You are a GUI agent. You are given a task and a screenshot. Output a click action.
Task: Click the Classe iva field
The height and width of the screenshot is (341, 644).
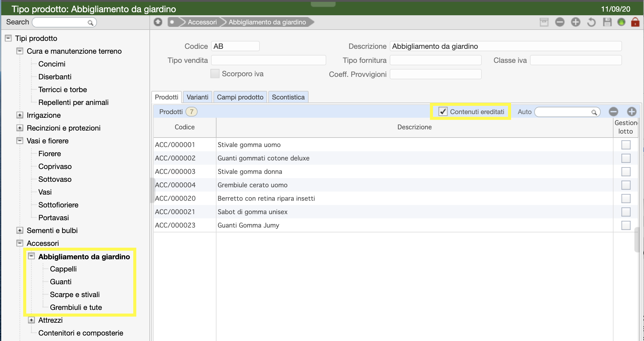tap(576, 60)
